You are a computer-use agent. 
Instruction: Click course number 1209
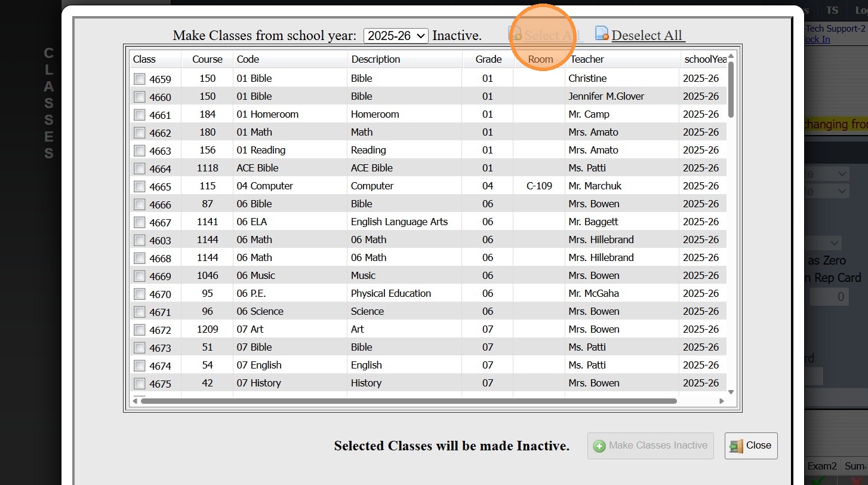tap(208, 329)
